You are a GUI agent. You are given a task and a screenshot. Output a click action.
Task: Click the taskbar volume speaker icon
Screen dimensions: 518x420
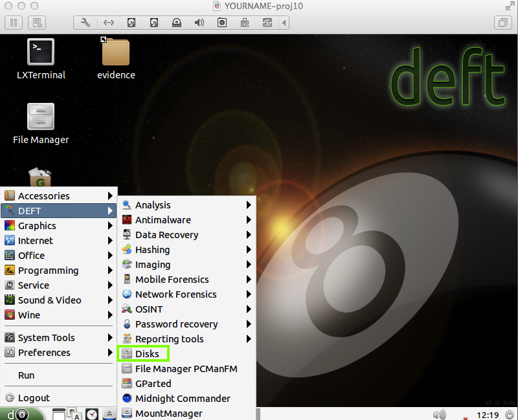[439, 414]
